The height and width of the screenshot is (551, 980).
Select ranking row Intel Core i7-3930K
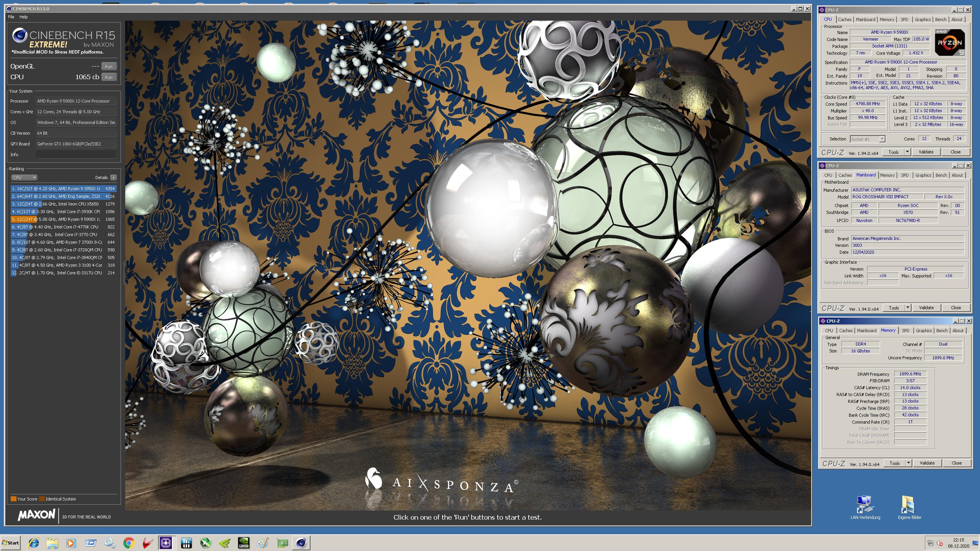[x=63, y=212]
